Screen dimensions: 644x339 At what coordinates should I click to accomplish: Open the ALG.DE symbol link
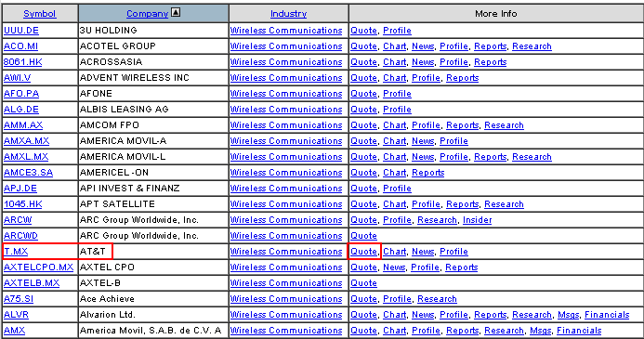[21, 110]
